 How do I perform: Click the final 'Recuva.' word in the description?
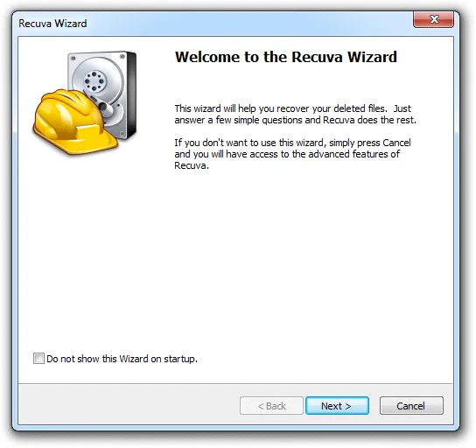[x=192, y=165]
